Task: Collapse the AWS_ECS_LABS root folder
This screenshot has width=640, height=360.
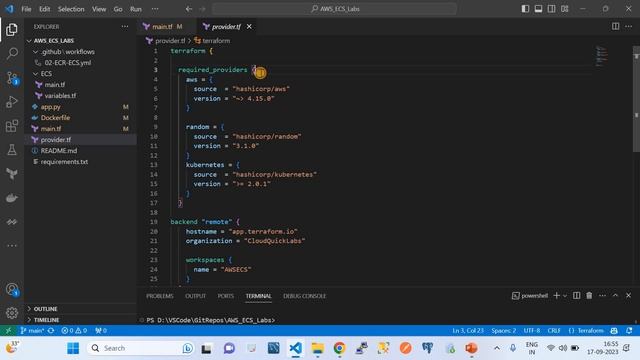Action: (x=80, y=41)
